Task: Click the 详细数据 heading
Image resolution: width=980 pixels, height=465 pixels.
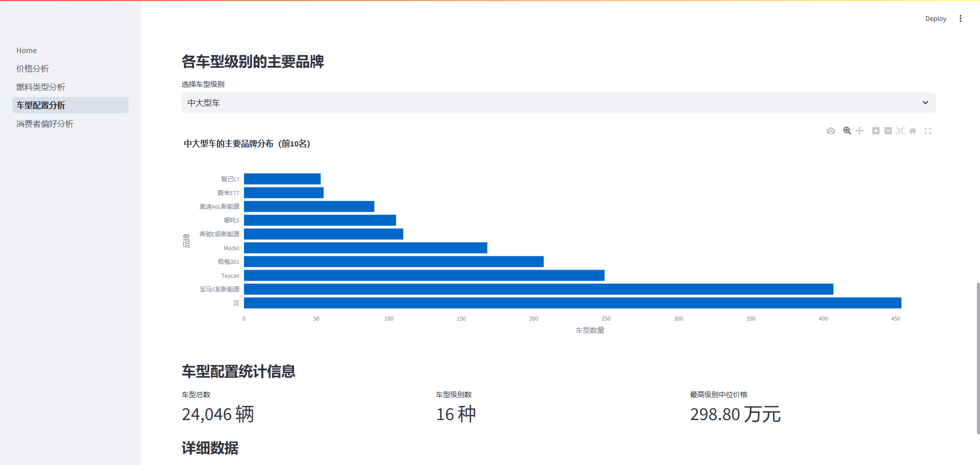Action: pos(210,448)
